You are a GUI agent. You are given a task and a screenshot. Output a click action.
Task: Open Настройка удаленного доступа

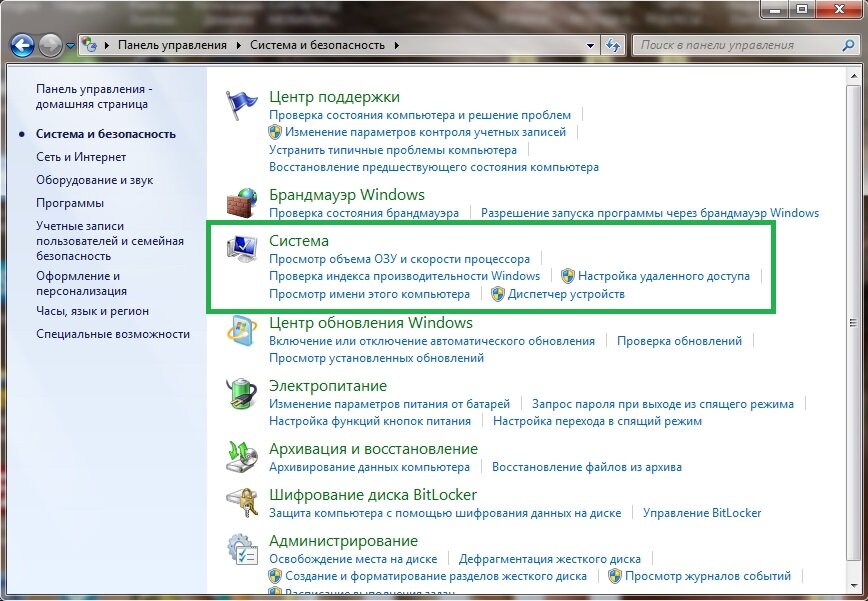[x=664, y=276]
